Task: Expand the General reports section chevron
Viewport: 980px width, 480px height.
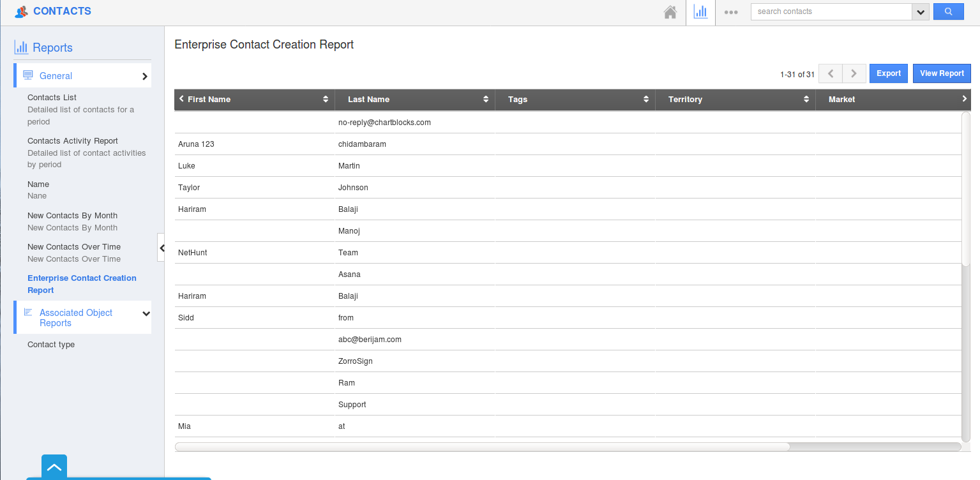Action: coord(146,75)
